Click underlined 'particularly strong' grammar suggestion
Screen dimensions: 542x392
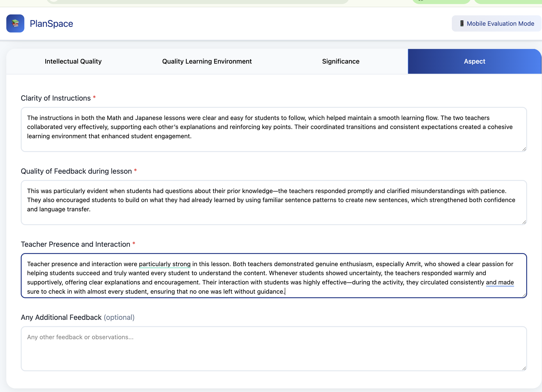pos(165,264)
